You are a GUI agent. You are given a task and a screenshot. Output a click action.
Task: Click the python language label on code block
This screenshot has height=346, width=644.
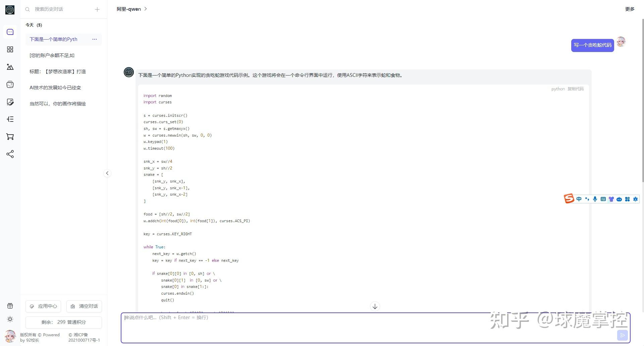[558, 89]
